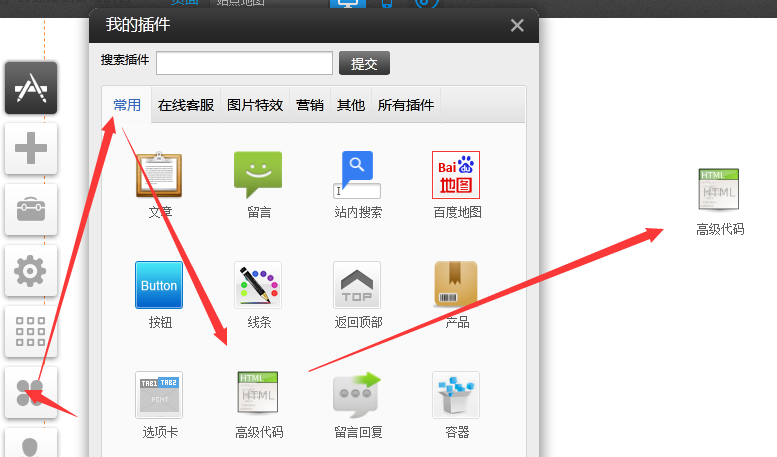Select the 线条 line plugin
Screen dimensions: 777x457
tap(258, 286)
